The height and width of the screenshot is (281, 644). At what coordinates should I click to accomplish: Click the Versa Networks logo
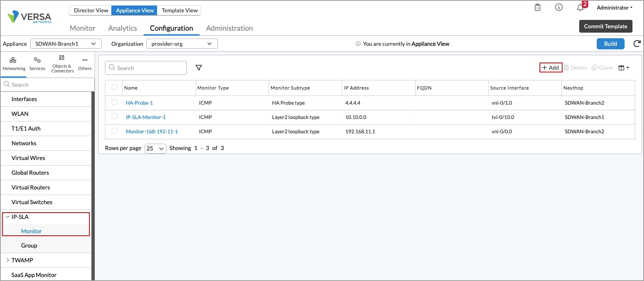[30, 17]
